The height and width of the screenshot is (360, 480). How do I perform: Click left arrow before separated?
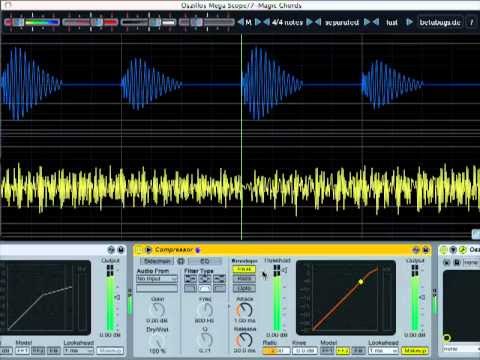coord(318,22)
